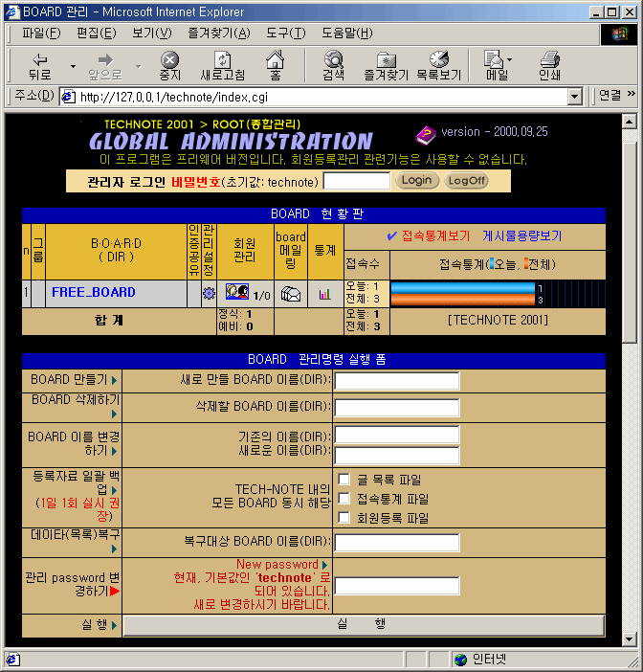
Task: Open the 메일 button dropdown arrow
Action: (509, 60)
